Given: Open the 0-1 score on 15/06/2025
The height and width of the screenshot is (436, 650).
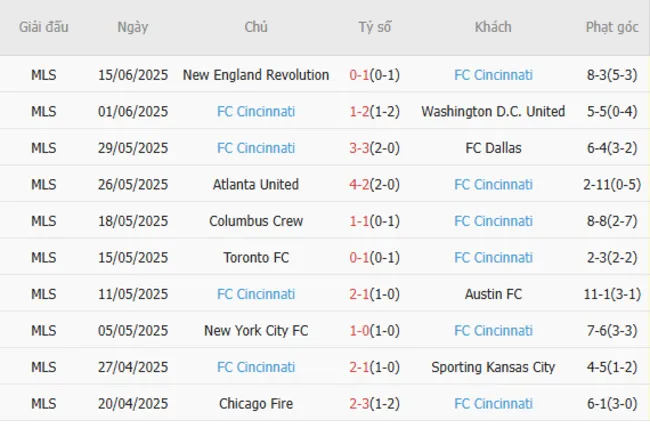Looking at the screenshot, I should pos(358,75).
